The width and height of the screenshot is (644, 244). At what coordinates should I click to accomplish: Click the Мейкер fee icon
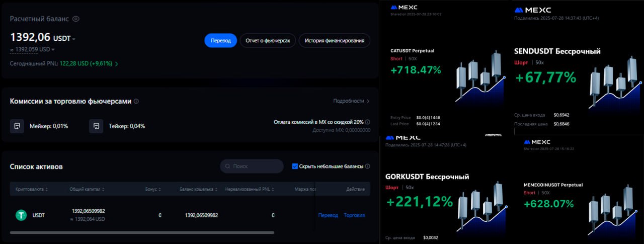coord(17,126)
